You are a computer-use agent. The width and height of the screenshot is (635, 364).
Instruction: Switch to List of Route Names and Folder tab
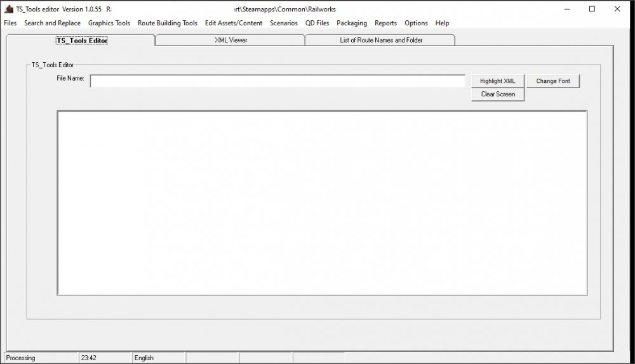[x=381, y=40]
